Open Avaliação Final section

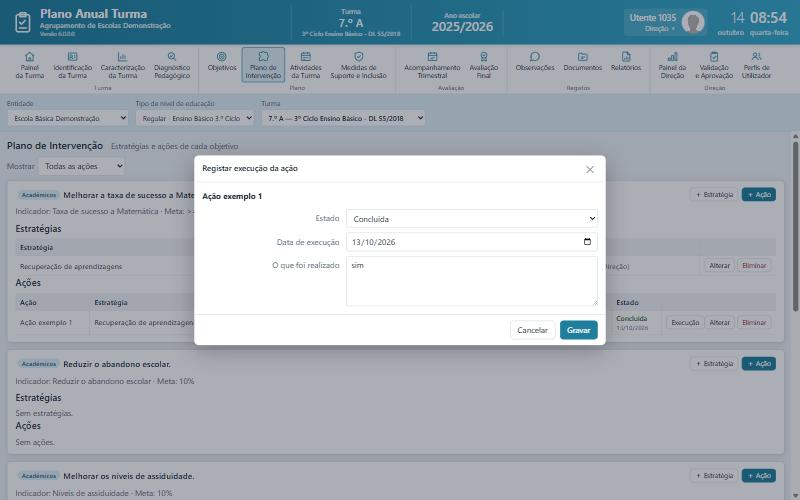pyautogui.click(x=484, y=65)
